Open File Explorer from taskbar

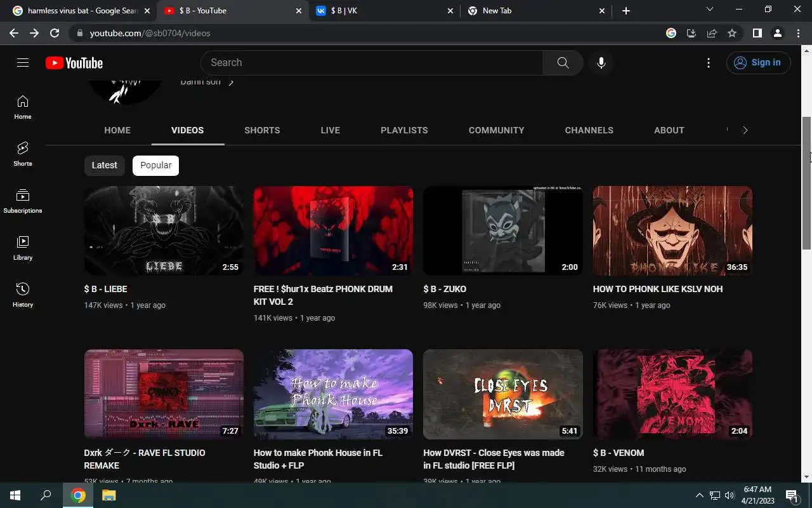point(108,495)
